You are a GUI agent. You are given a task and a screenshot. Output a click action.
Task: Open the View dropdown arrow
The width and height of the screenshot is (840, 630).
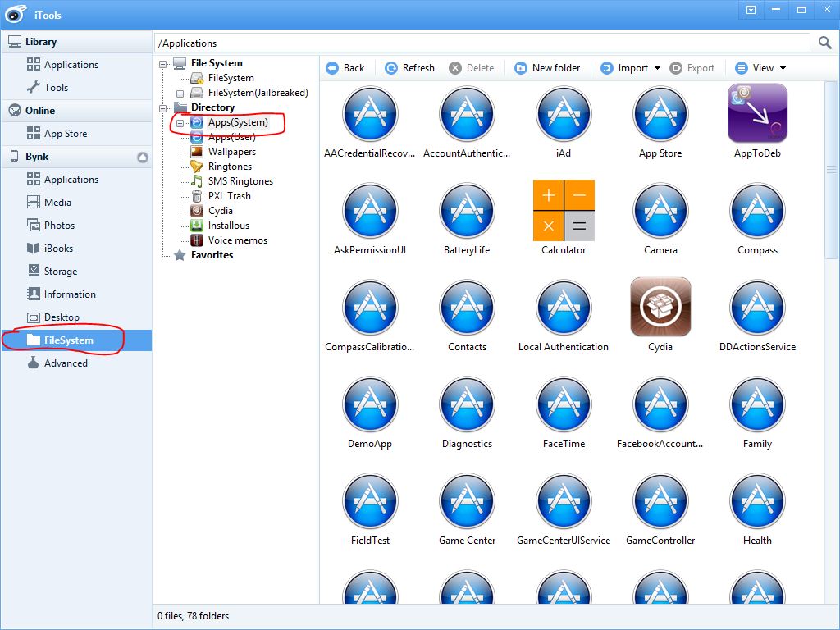783,68
